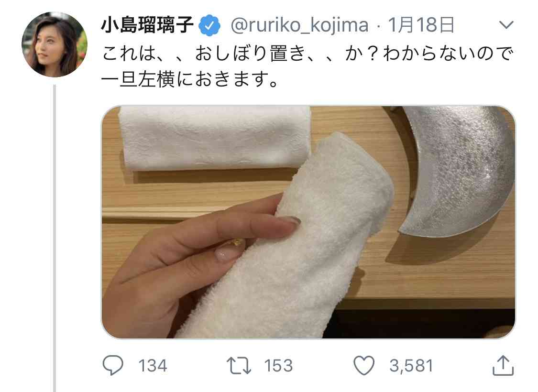The height and width of the screenshot is (392, 538).
Task: Select the tweet text about おしぼり置き
Action: (x=308, y=66)
